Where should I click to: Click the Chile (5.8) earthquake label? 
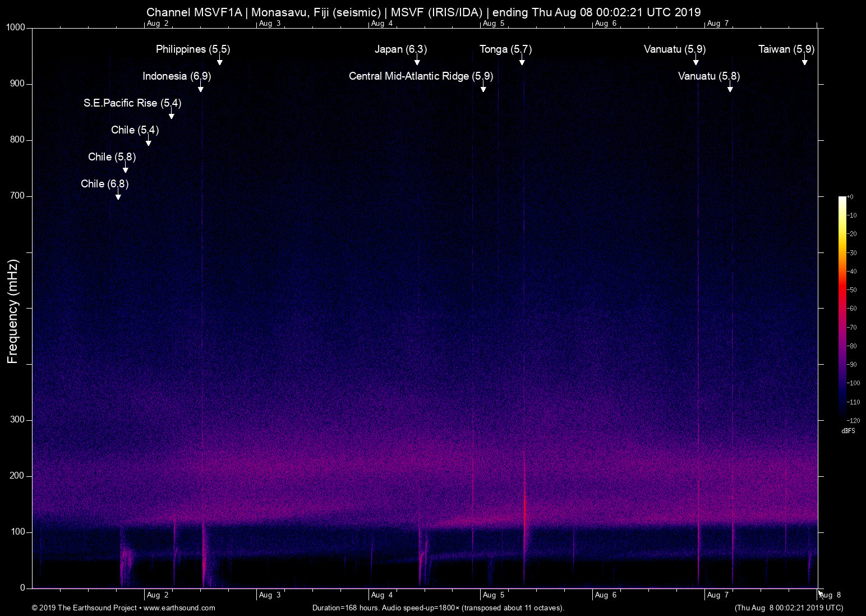(112, 157)
